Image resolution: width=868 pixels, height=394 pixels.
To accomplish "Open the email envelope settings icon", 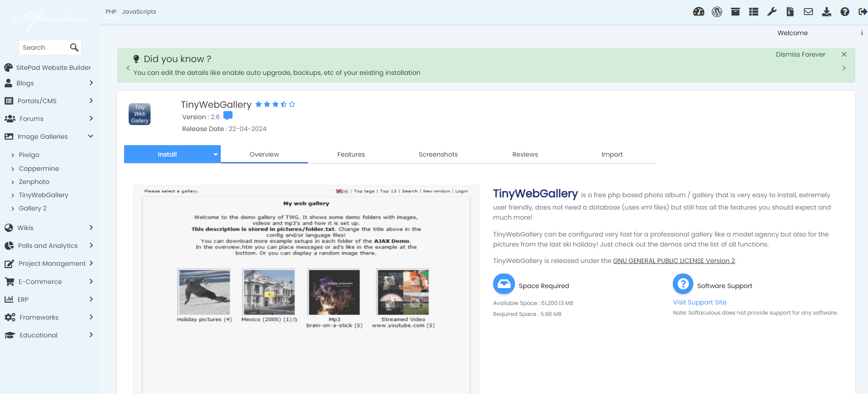I will [808, 12].
